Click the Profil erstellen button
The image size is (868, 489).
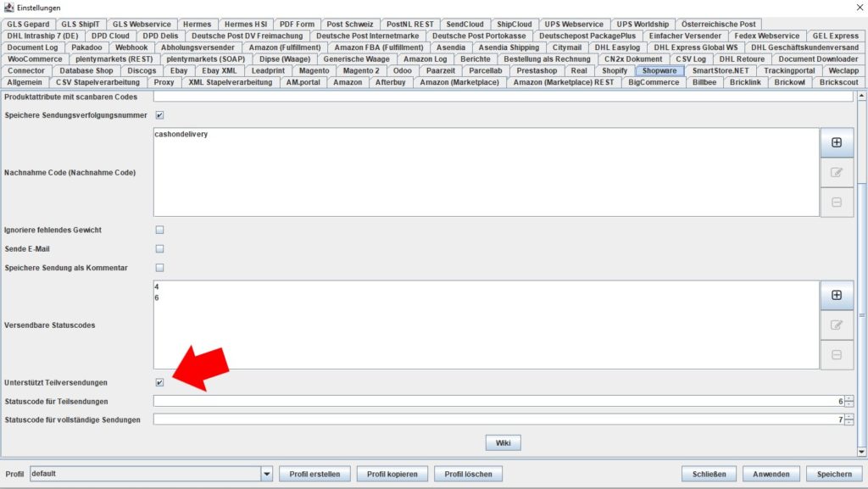point(314,474)
